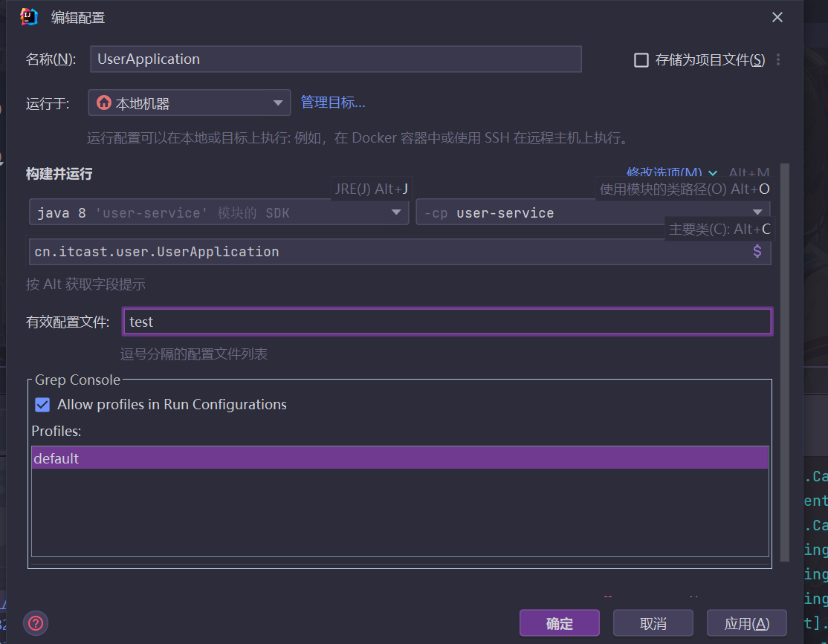Close the 编辑配置 dialog
This screenshot has height=644, width=828.
click(777, 17)
